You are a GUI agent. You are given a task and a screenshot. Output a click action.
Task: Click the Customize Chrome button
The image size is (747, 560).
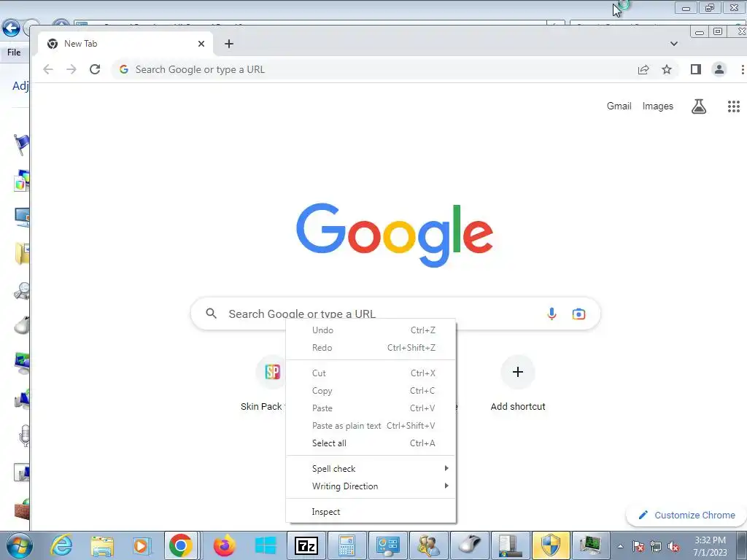(x=687, y=516)
